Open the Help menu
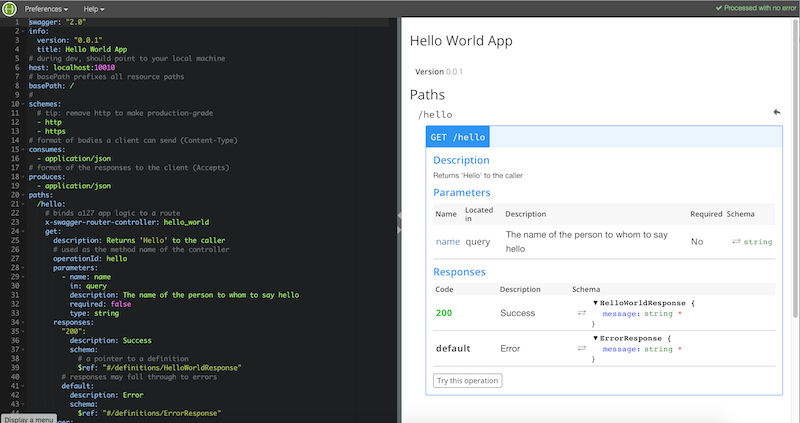Screen dimensions: 800x423 [94, 9]
